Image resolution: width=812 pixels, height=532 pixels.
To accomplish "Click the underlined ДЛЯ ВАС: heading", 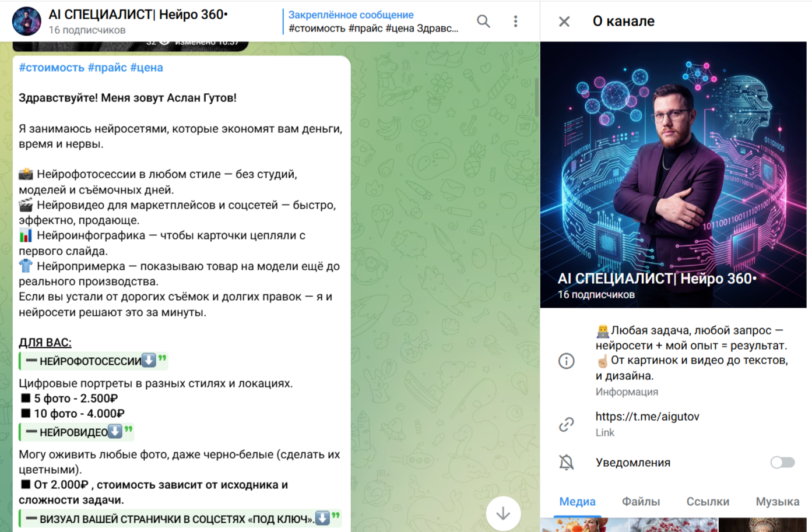I will coord(45,343).
